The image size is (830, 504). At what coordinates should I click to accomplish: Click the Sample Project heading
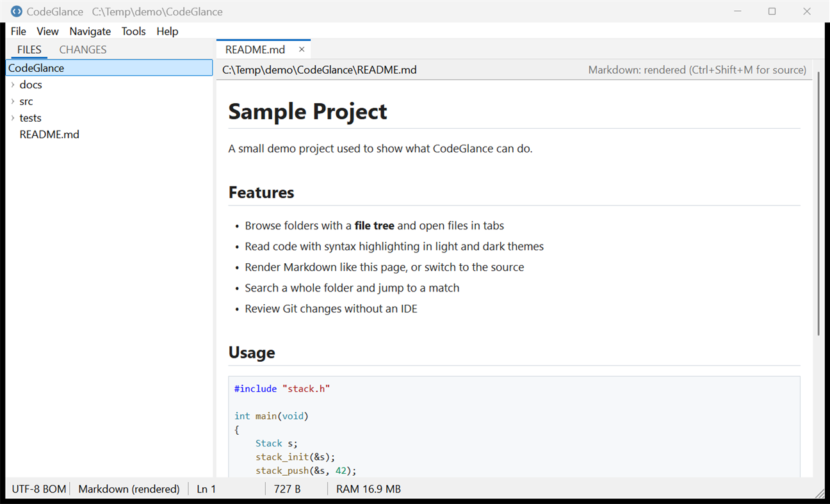click(x=307, y=111)
